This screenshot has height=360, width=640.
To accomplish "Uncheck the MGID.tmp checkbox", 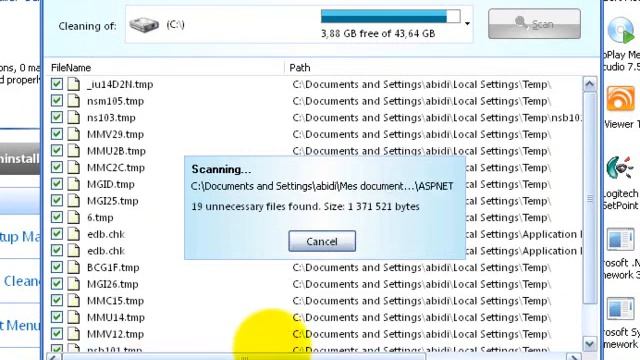I will tap(57, 184).
